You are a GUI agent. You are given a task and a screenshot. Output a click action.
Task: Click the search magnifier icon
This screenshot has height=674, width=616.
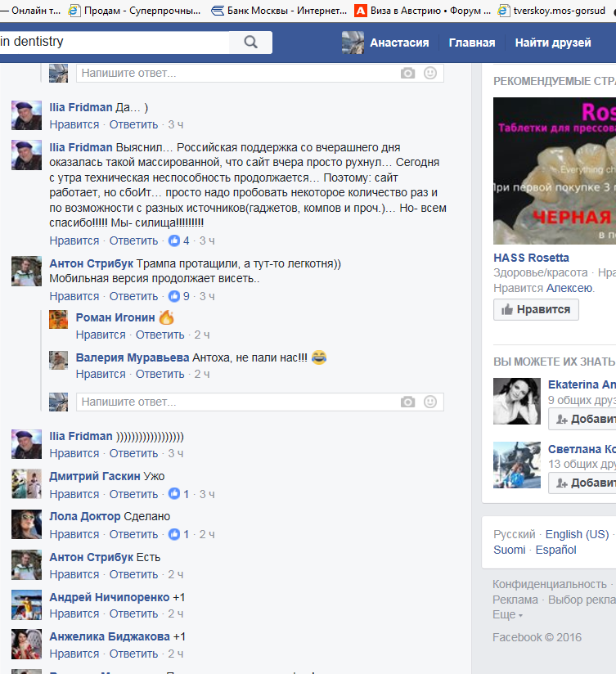[x=251, y=43]
